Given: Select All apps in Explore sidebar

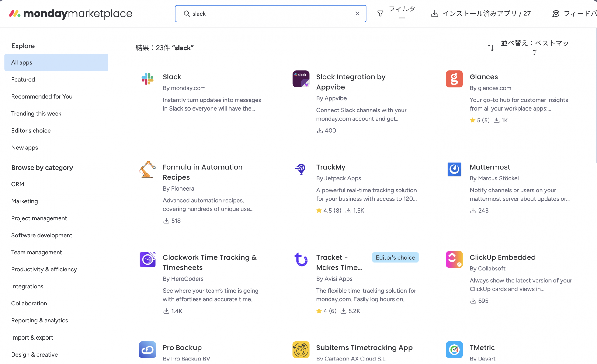Looking at the screenshot, I should [x=56, y=62].
